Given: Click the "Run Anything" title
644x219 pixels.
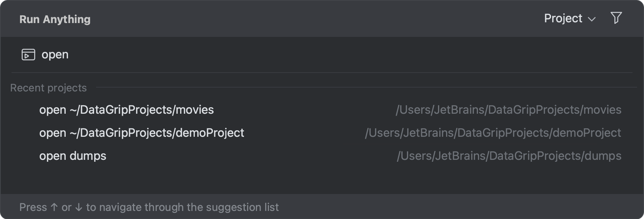Looking at the screenshot, I should point(55,19).
